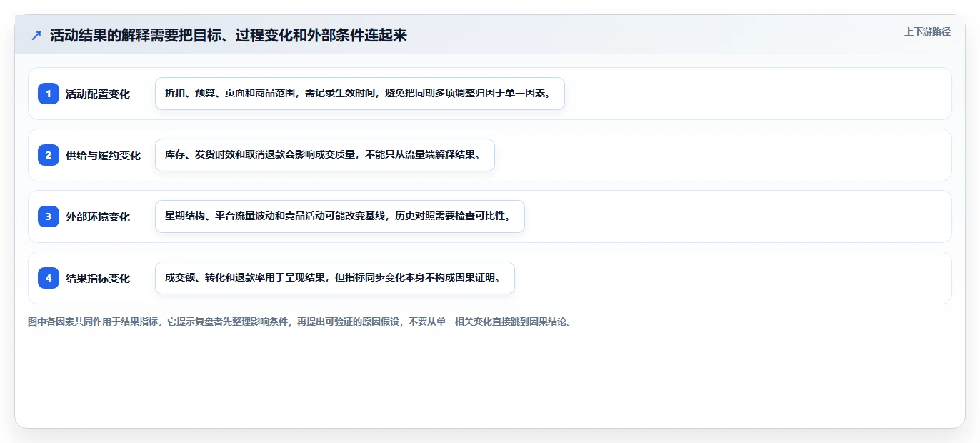The width and height of the screenshot is (980, 443).
Task: Click the arrow icon beside the title
Action: coord(36,35)
